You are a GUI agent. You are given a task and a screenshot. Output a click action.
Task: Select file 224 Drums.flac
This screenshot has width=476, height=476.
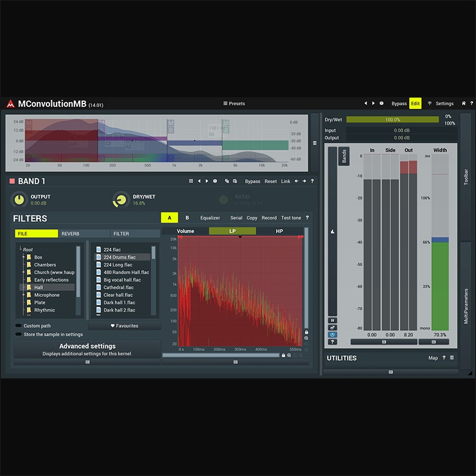(123, 257)
